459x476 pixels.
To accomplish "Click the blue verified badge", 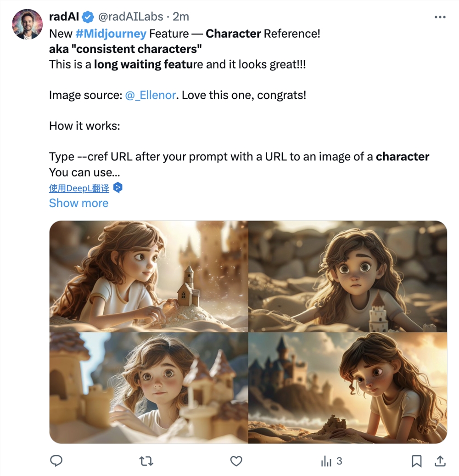I will tap(88, 17).
